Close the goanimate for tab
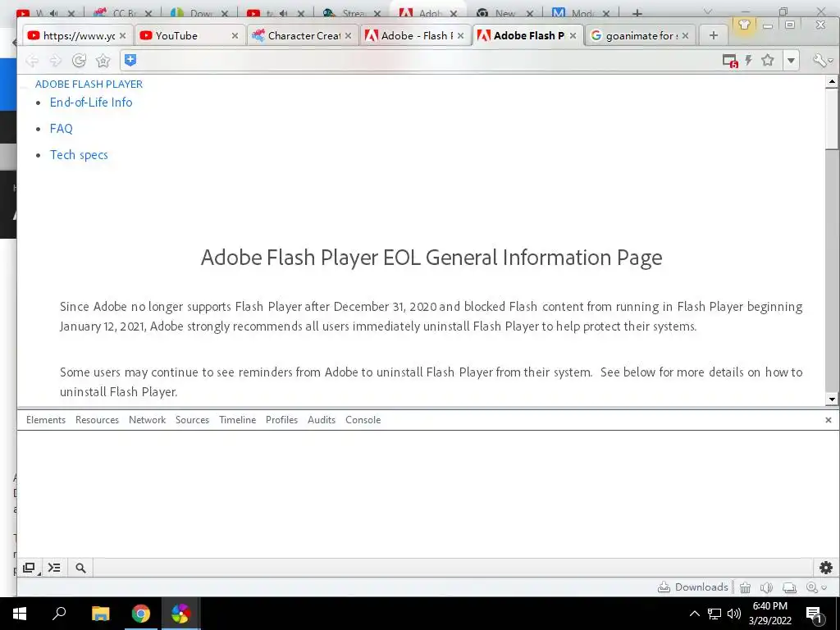840x630 pixels. pyautogui.click(x=685, y=35)
